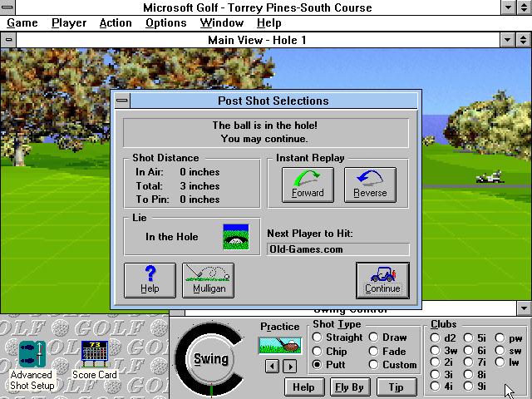Screen dimensions: 532x399
Task: Click Continue with the golf cart
Action: tap(382, 281)
